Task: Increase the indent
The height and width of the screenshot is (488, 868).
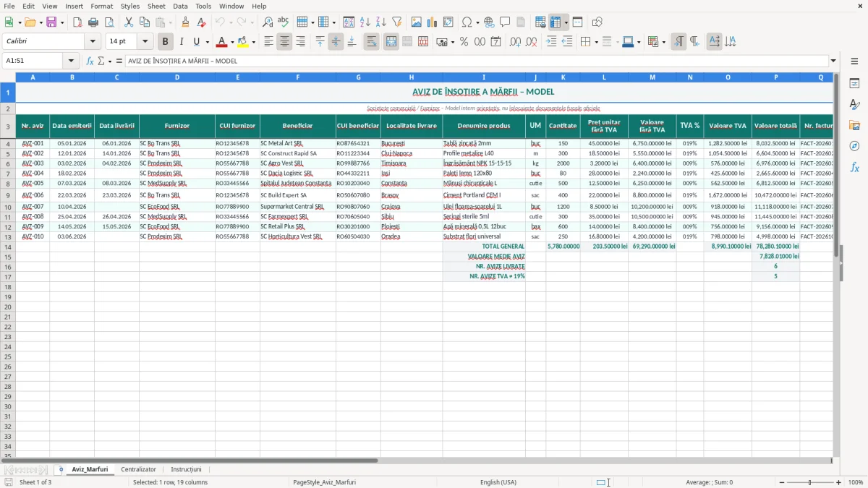Action: click(551, 42)
